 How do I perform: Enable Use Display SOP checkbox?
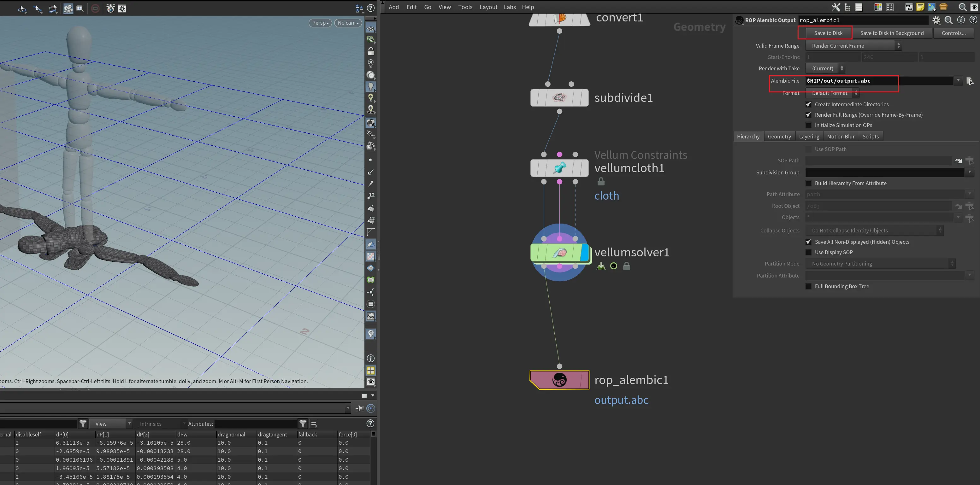(x=808, y=252)
